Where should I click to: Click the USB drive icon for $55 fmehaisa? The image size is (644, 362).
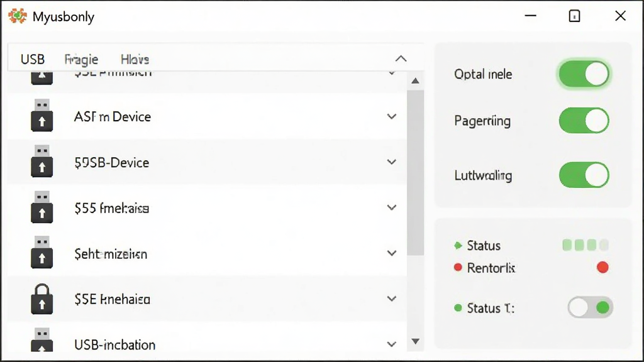[x=42, y=207]
